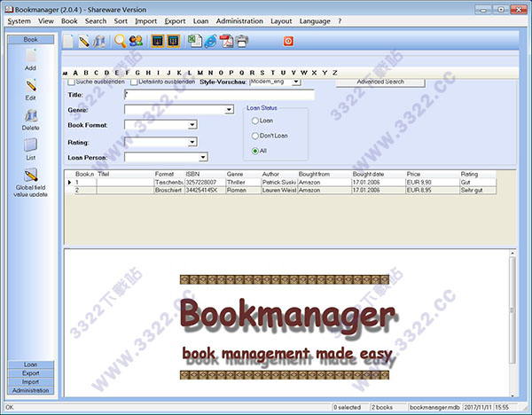Click the persons toolbar icon

click(136, 42)
